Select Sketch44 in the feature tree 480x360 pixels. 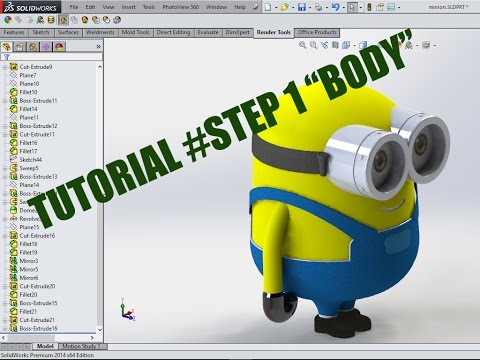[31, 160]
